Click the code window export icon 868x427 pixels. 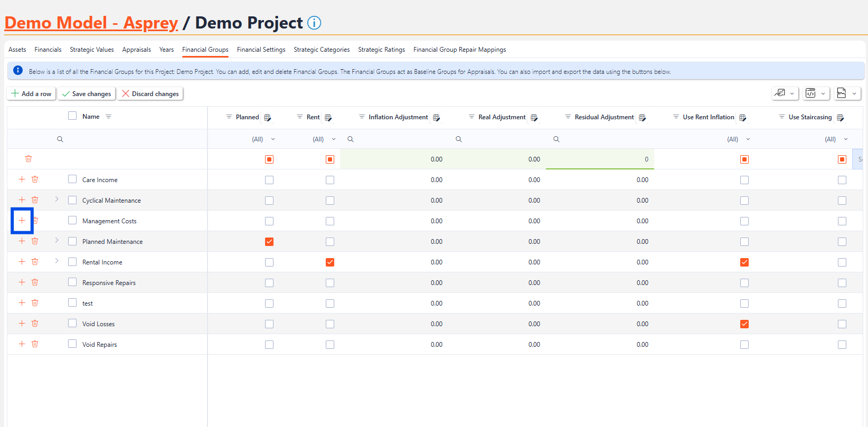tap(811, 93)
